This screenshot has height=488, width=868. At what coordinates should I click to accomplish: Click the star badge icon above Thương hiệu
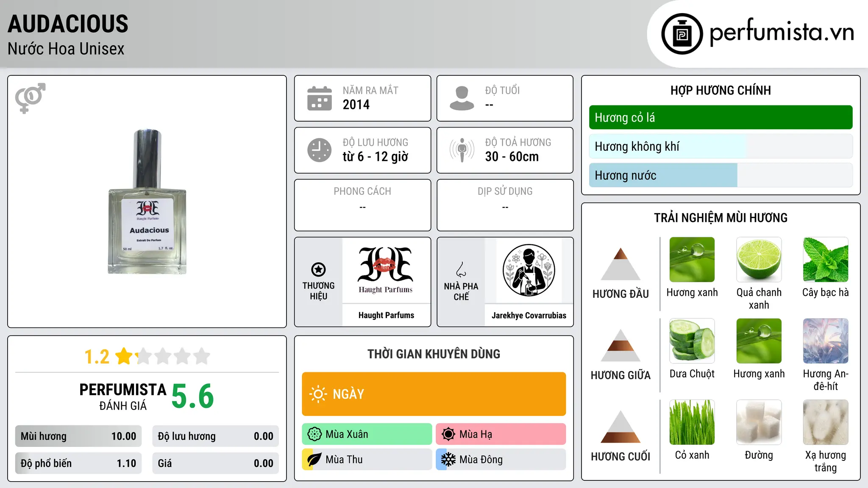318,269
